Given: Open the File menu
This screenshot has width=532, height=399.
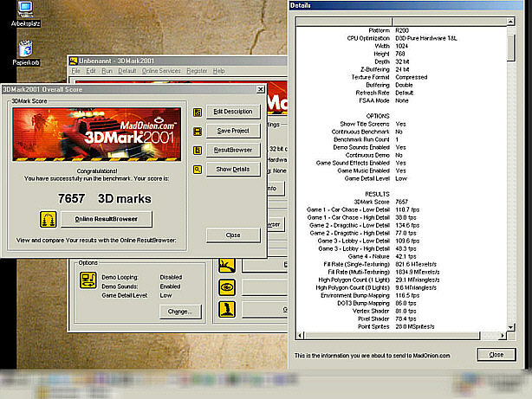Looking at the screenshot, I should 75,71.
